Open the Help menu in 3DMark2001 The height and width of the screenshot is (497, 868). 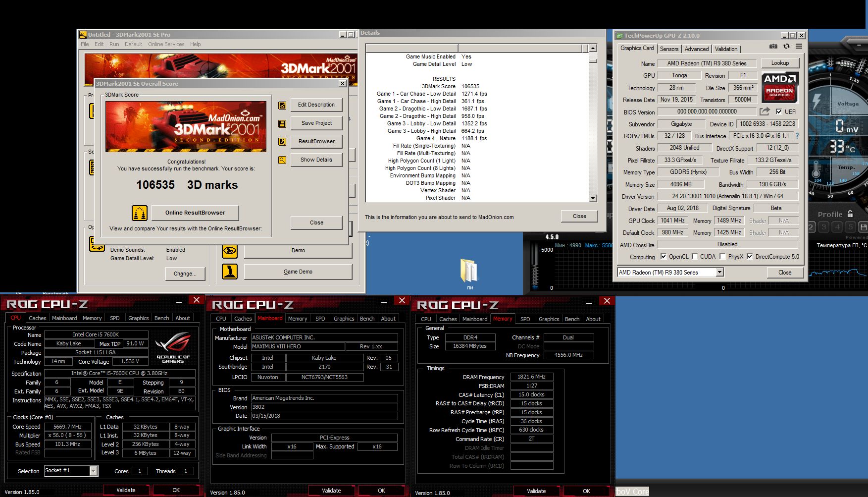tap(196, 44)
